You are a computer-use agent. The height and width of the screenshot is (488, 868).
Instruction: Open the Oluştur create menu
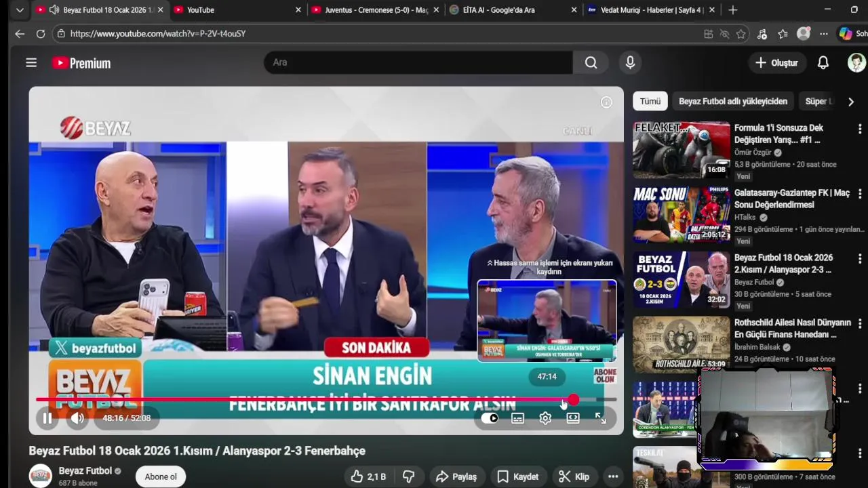[x=777, y=62]
